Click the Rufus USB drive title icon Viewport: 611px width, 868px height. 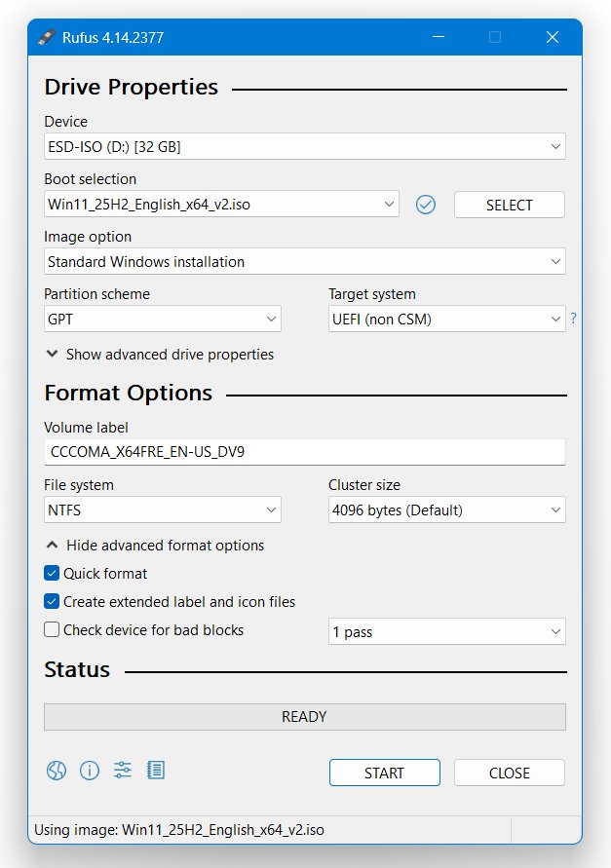click(47, 37)
